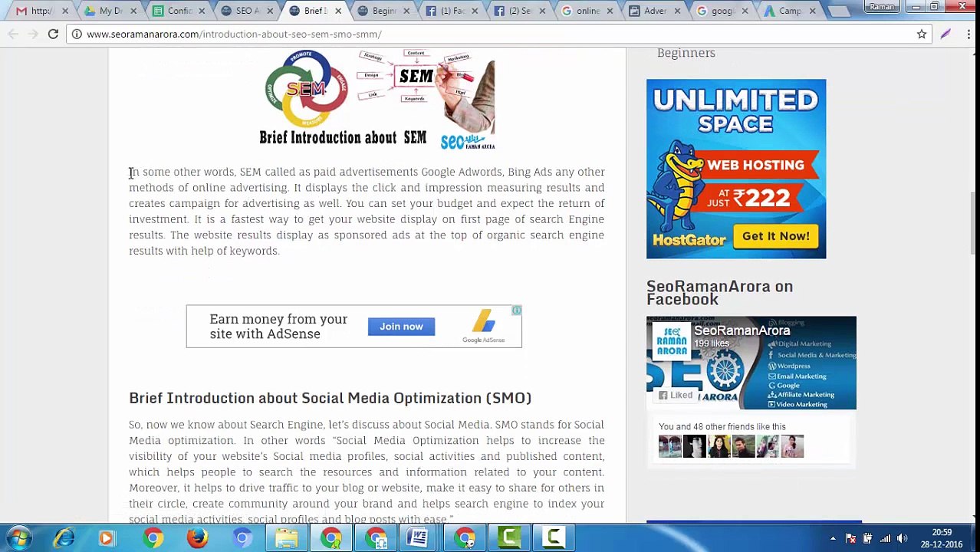Click the 'You and 48 other friends' text
980x552 pixels.
pos(722,426)
